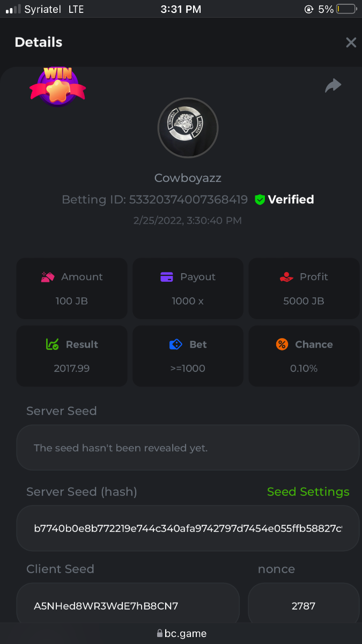Close the Details panel
This screenshot has height=644, width=362.
[x=351, y=42]
